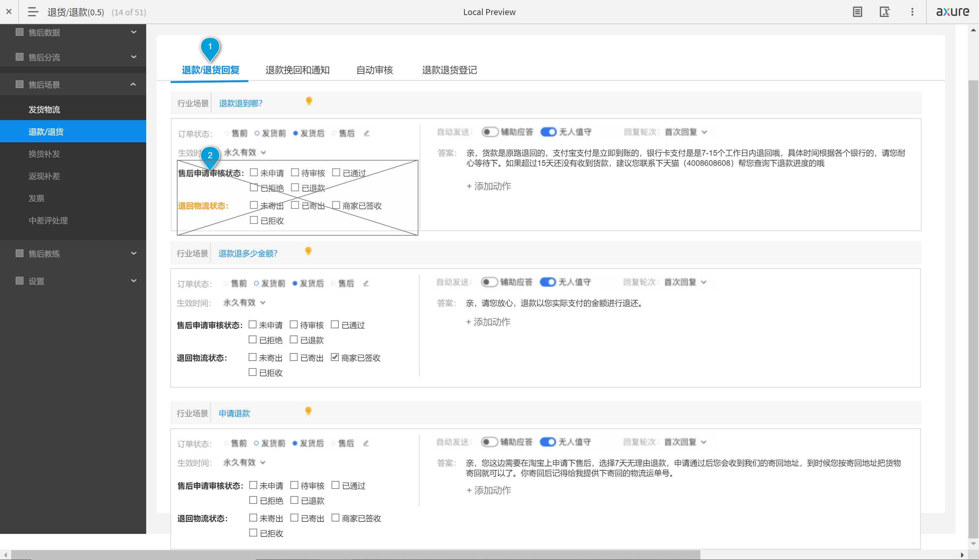Click 添加动作 in 退款退到哪? card

tap(488, 186)
